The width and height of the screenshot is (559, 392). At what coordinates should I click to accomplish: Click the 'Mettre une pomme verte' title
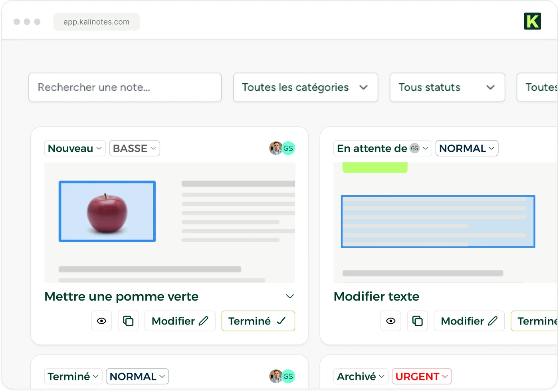coord(121,297)
